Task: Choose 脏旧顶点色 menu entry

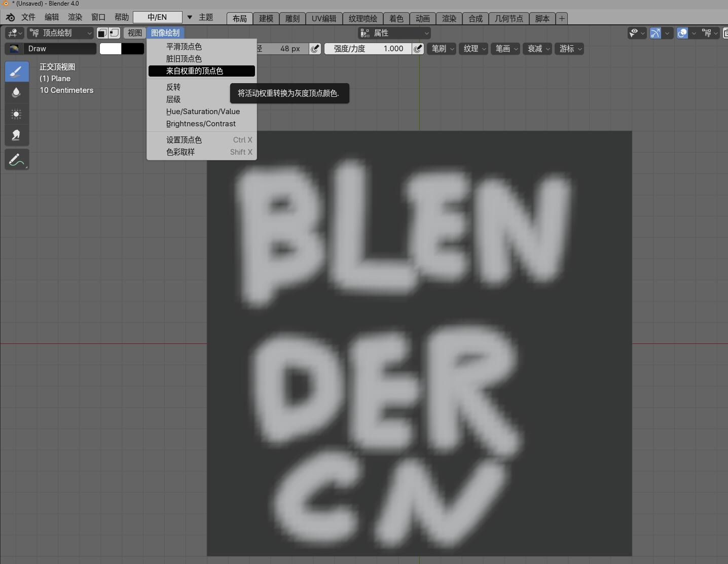Action: point(202,59)
